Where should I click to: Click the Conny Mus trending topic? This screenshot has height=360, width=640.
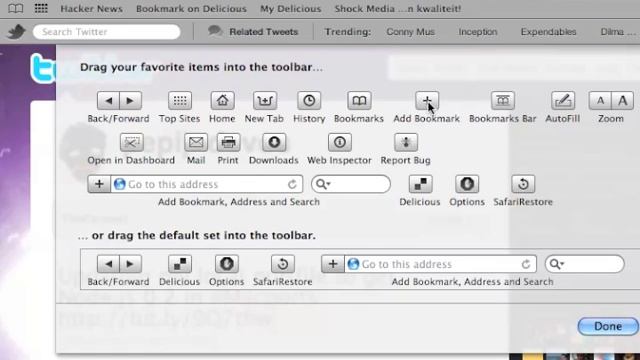[x=411, y=32]
